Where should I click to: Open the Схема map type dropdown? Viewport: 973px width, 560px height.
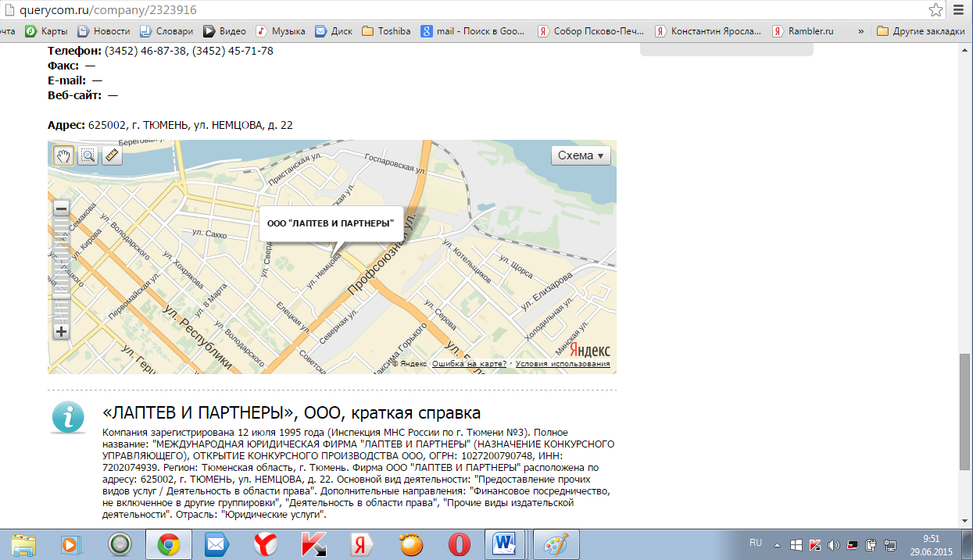coord(581,155)
